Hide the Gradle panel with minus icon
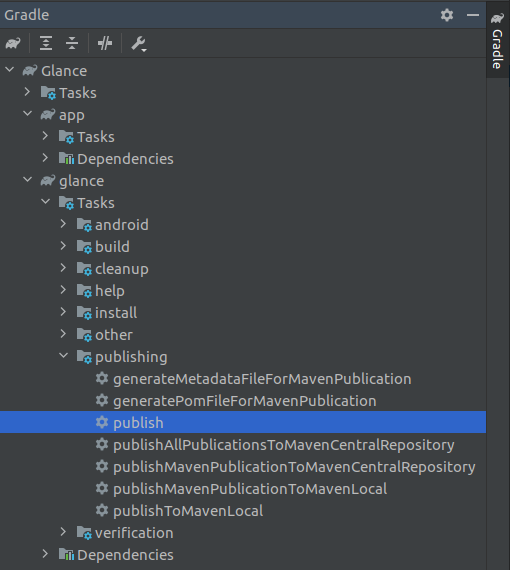 473,15
